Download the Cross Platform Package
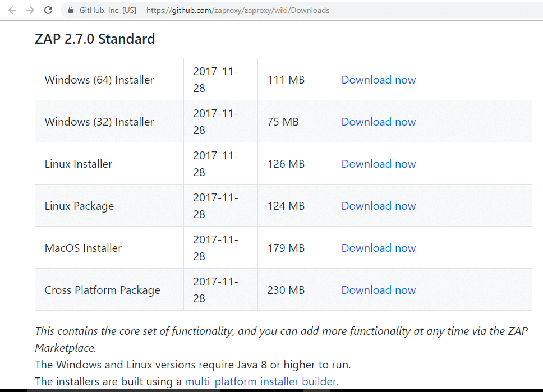Viewport: 543px width, 392px height. (378, 290)
